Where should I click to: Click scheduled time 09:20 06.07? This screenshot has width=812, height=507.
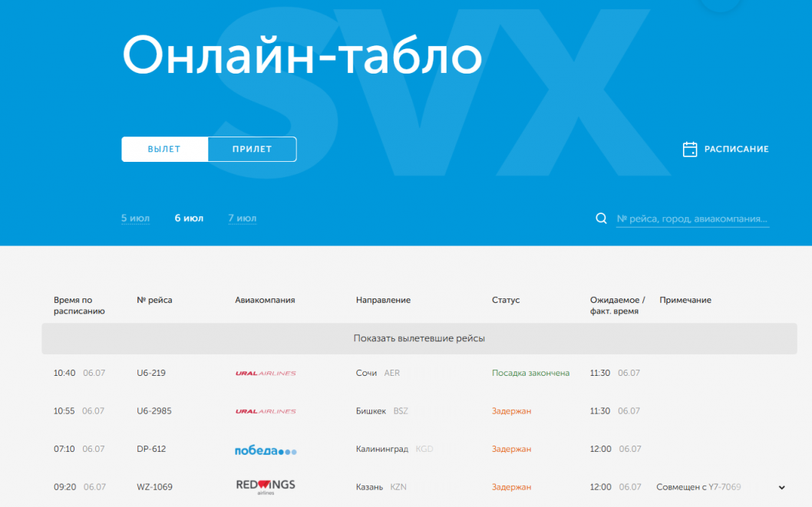[x=80, y=487]
